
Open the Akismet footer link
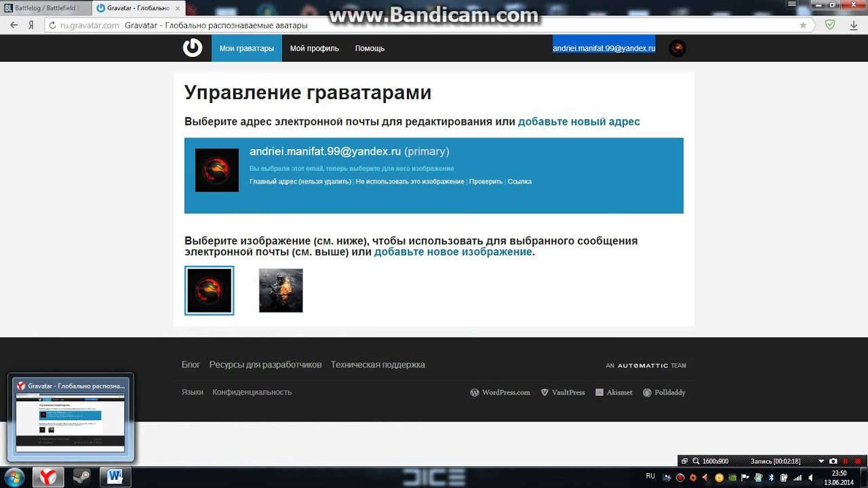tap(614, 392)
